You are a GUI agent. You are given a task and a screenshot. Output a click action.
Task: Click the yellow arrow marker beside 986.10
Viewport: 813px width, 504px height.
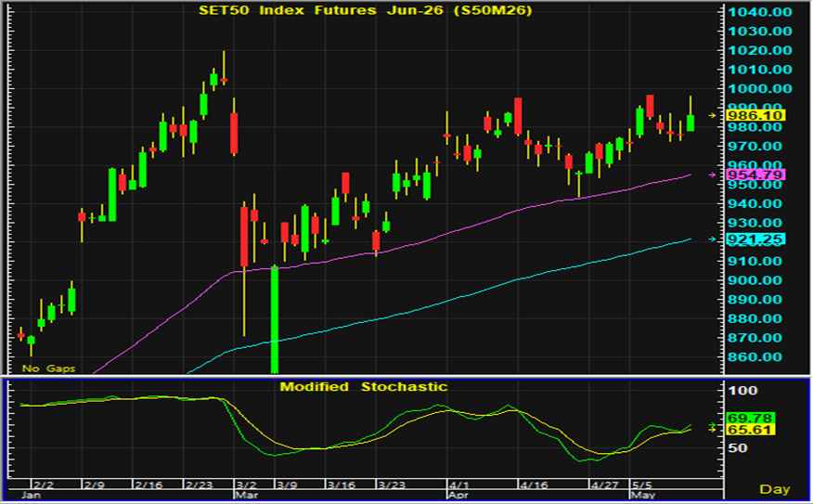pyautogui.click(x=713, y=116)
